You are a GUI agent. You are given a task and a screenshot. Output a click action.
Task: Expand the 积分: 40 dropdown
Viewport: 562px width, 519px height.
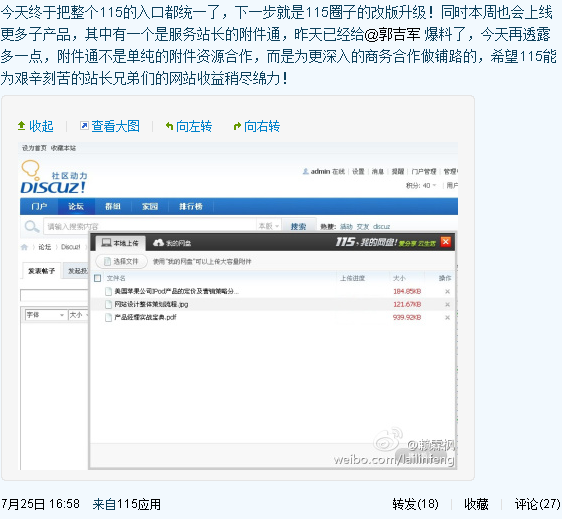coord(421,185)
